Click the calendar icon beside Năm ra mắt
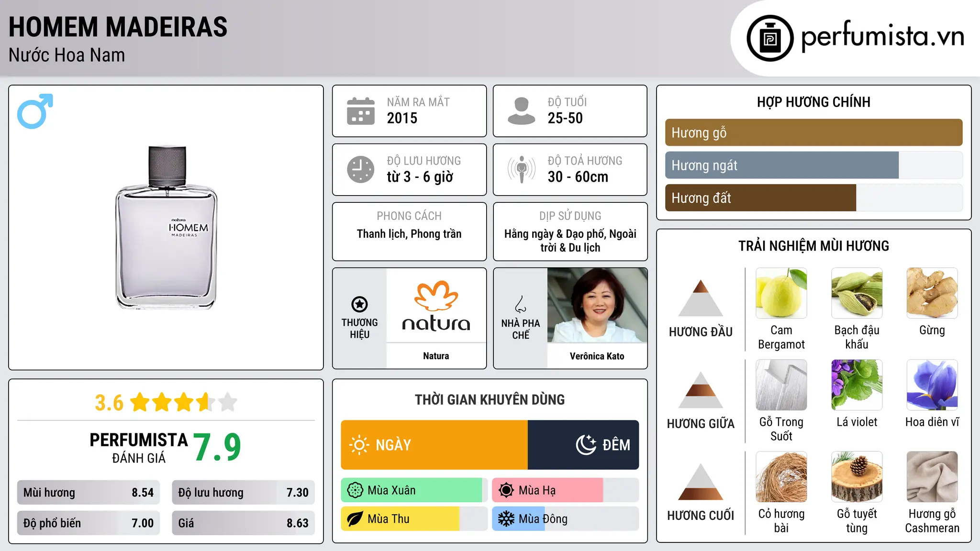 (x=361, y=111)
